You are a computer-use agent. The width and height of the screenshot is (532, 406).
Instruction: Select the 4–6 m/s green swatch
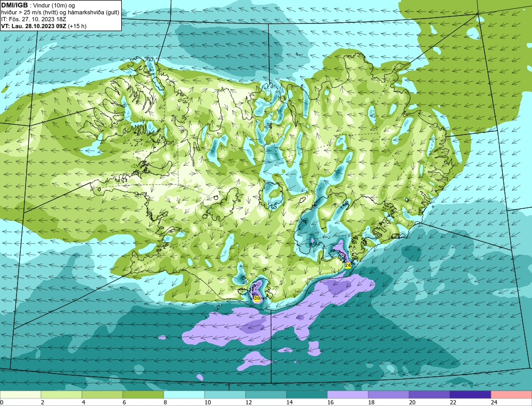click(x=102, y=395)
